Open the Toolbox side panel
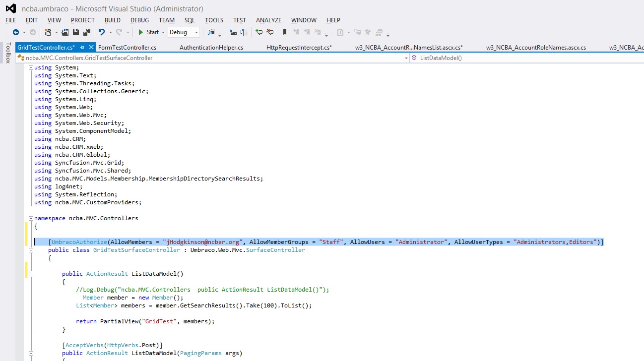The image size is (644, 361). (x=7, y=53)
